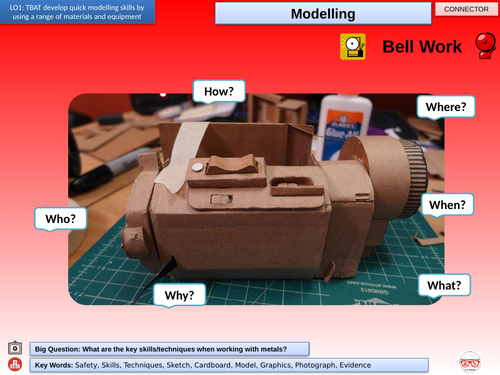This screenshot has height=375, width=500.
Task: Click the Modelling title banner
Action: click(x=323, y=14)
